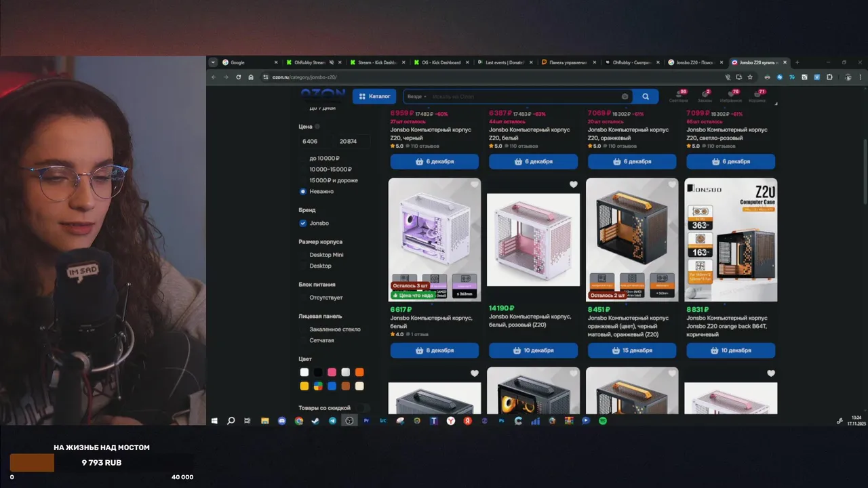The image size is (868, 488).
Task: Check the Desktop size checkbox
Action: point(303,266)
